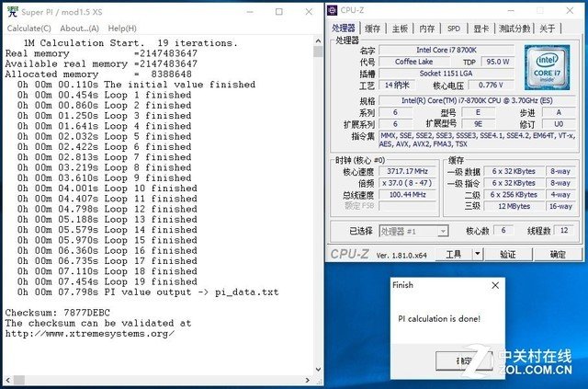The width and height of the screenshot is (588, 389).
Task: Switch to the 内存 tab in CPU-Z
Action: point(426,29)
